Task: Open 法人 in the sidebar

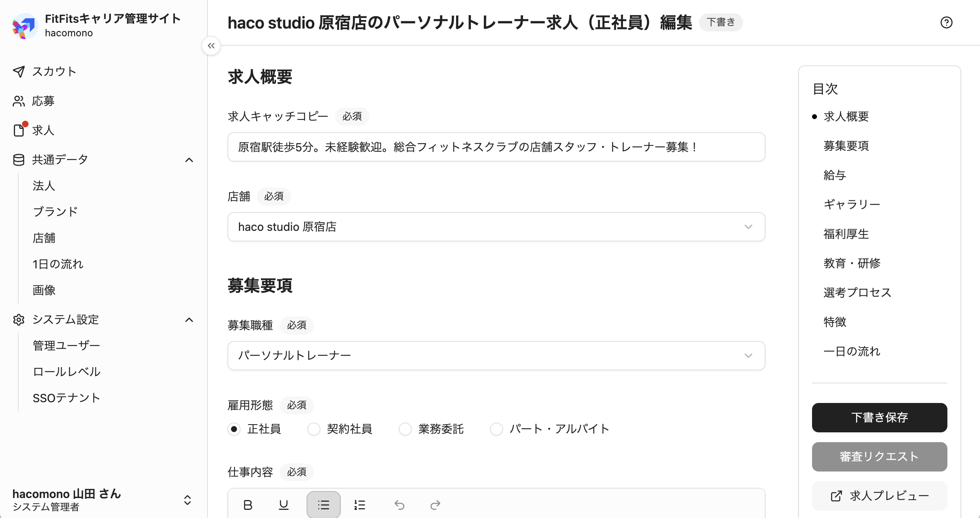Action: (44, 186)
